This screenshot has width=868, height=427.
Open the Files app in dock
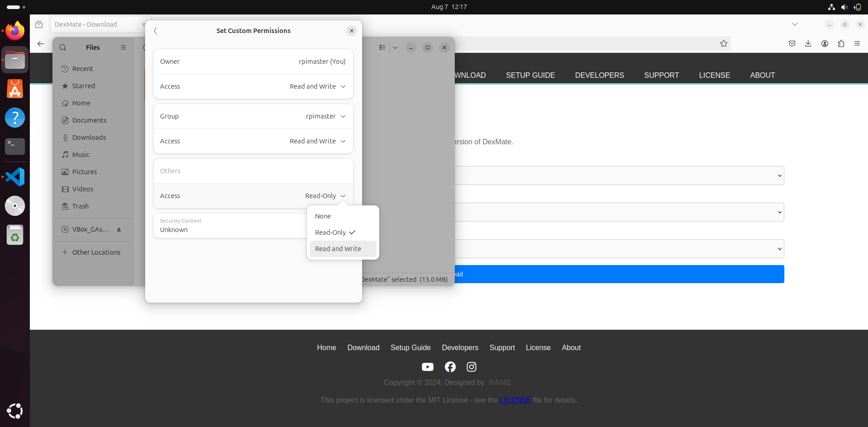click(x=15, y=60)
